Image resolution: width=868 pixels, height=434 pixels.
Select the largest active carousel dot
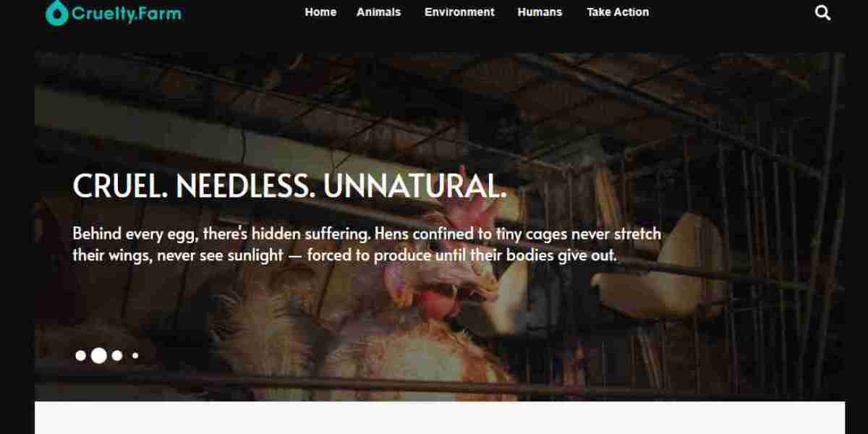(99, 355)
